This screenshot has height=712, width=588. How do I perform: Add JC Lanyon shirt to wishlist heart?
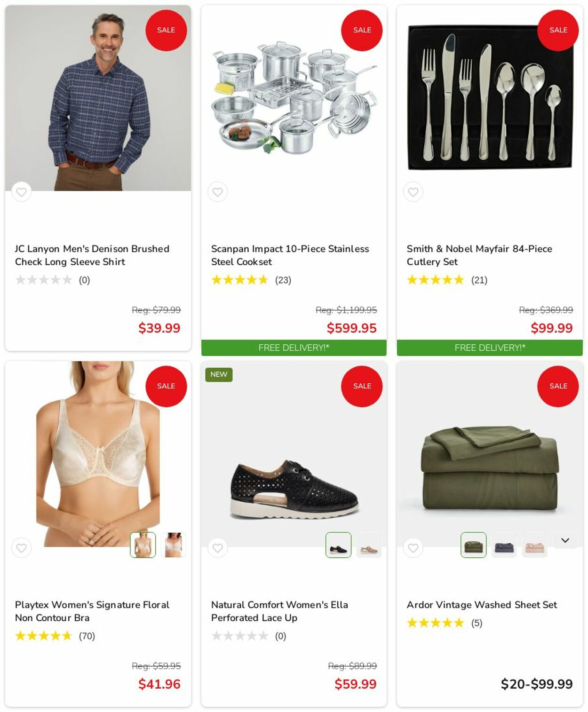coord(21,192)
